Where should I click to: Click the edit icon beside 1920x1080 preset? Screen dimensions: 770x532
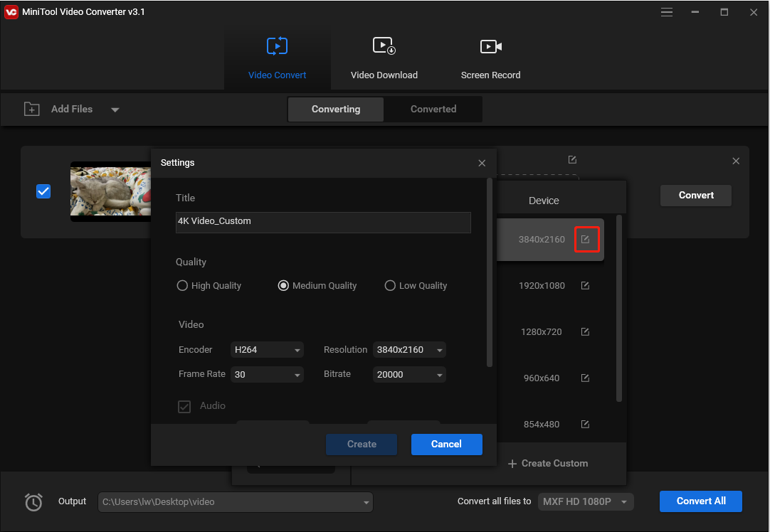[x=584, y=285]
